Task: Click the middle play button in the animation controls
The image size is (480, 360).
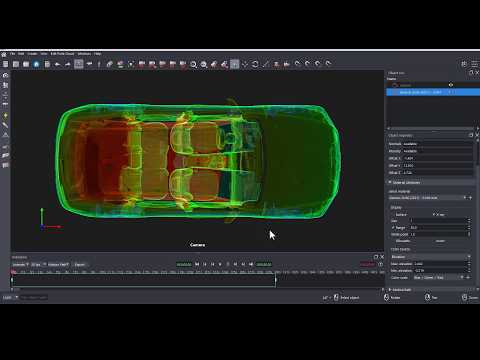Action: click(220, 264)
